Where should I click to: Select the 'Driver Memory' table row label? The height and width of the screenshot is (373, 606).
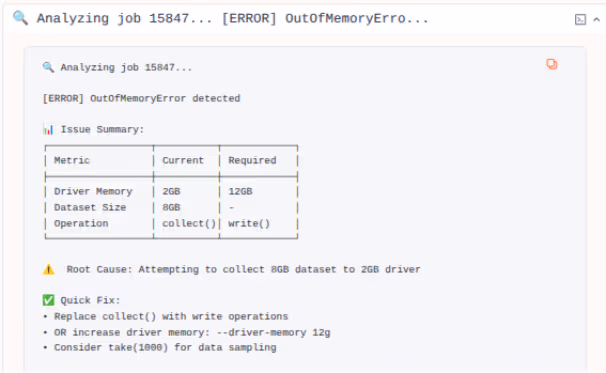pos(93,191)
